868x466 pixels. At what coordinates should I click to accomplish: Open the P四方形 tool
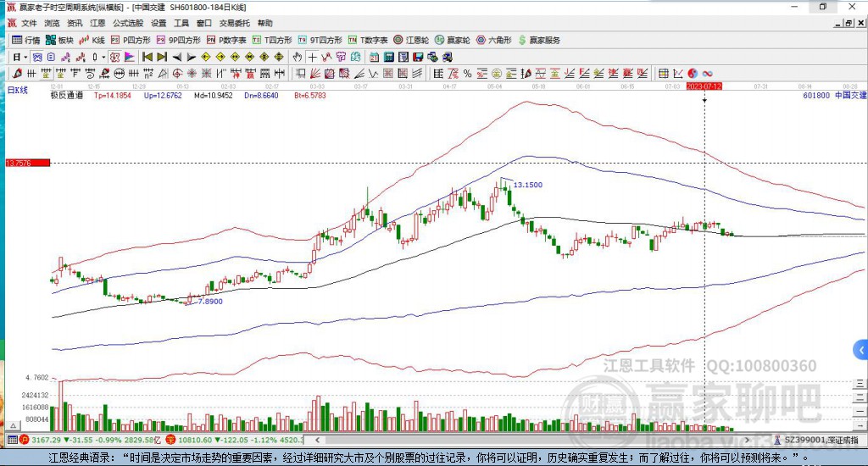coord(131,40)
